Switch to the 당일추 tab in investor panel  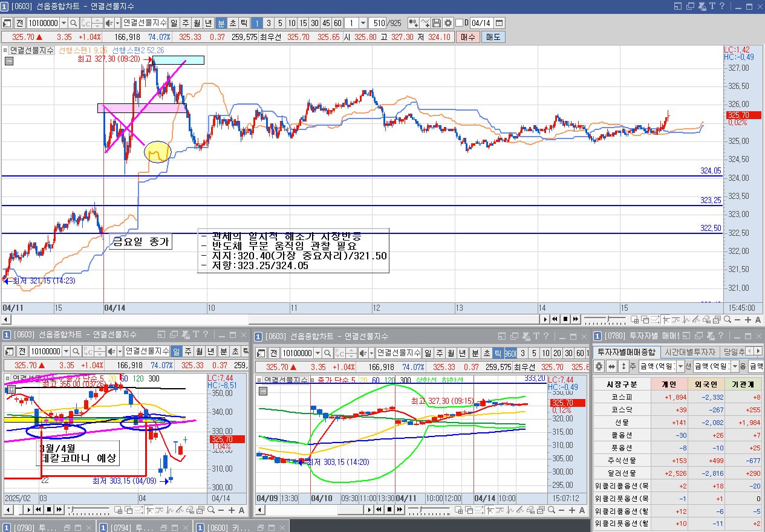point(733,352)
